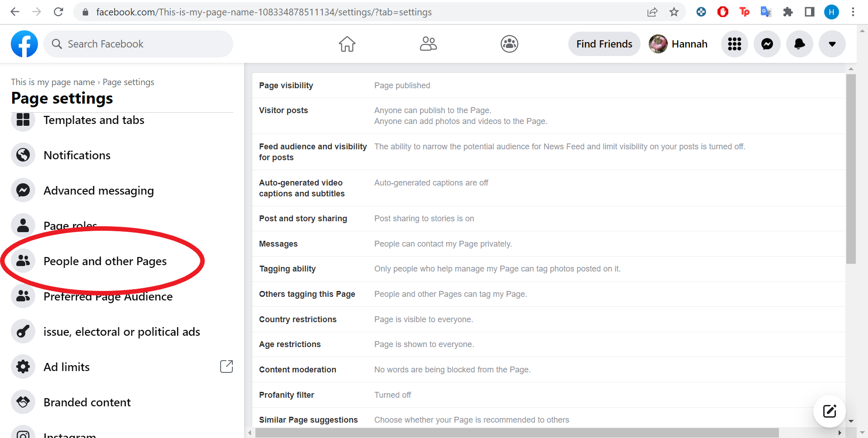The width and height of the screenshot is (868, 438).
Task: Edit the Profanity filter setting
Action: tap(548, 395)
